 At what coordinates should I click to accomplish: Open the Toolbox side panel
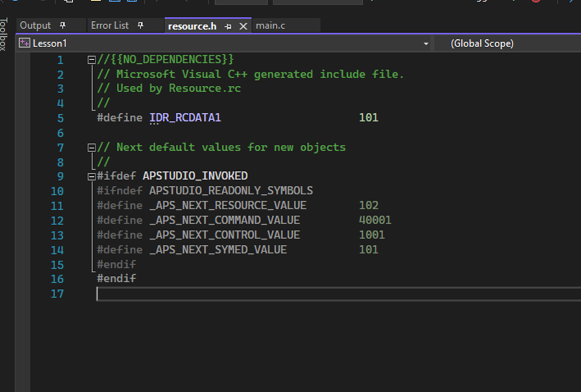click(4, 35)
